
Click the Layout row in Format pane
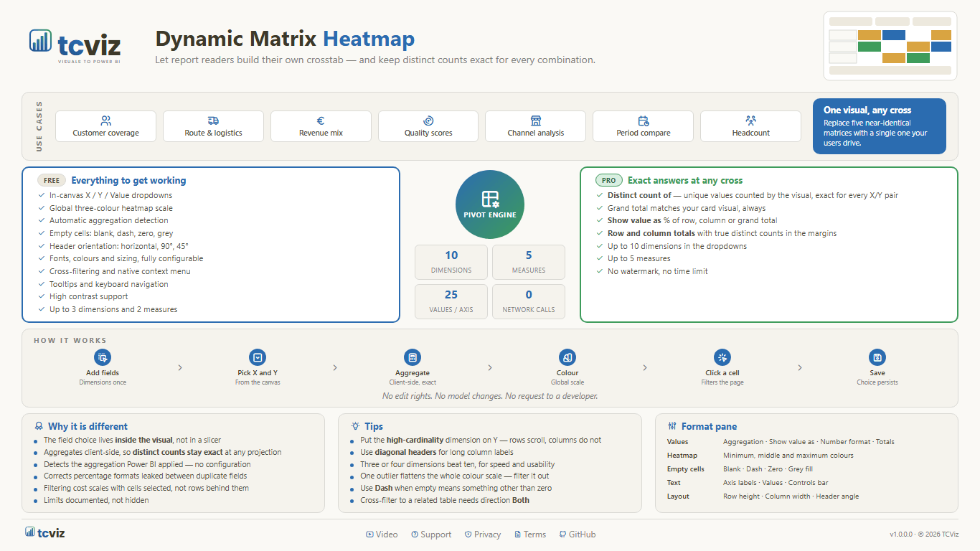tap(808, 496)
